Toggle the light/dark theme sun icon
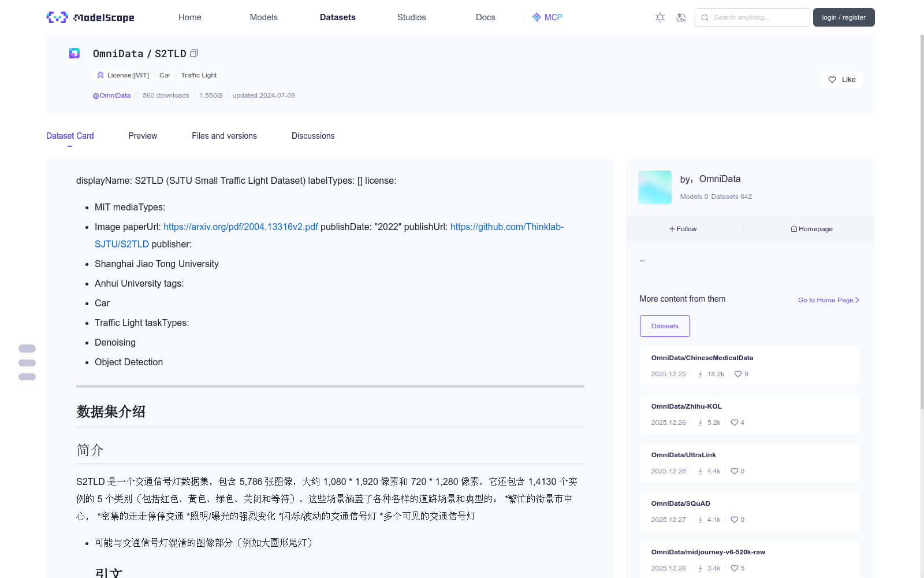924x578 pixels. click(x=660, y=17)
